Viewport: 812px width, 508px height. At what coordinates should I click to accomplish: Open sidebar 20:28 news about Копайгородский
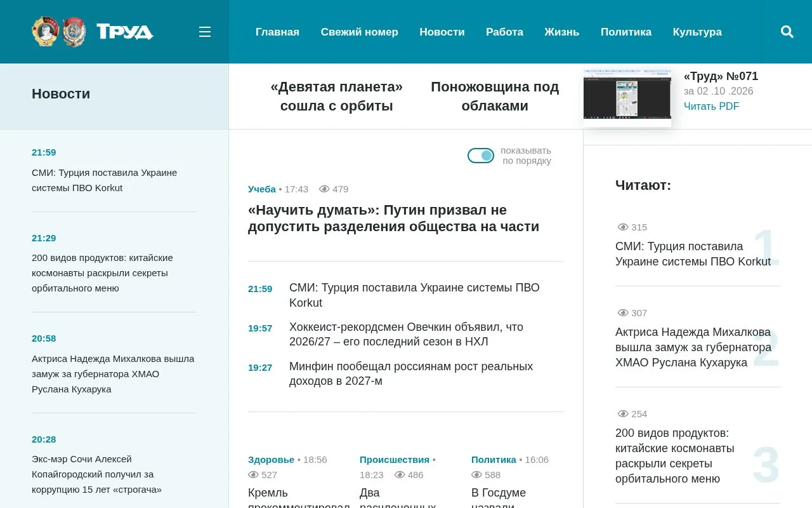pos(96,474)
